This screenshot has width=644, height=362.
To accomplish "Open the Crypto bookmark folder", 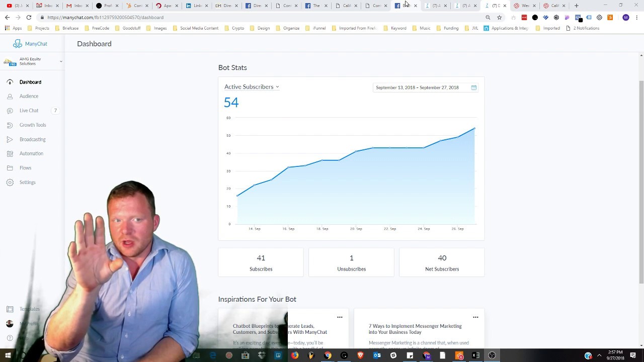I will (234, 28).
